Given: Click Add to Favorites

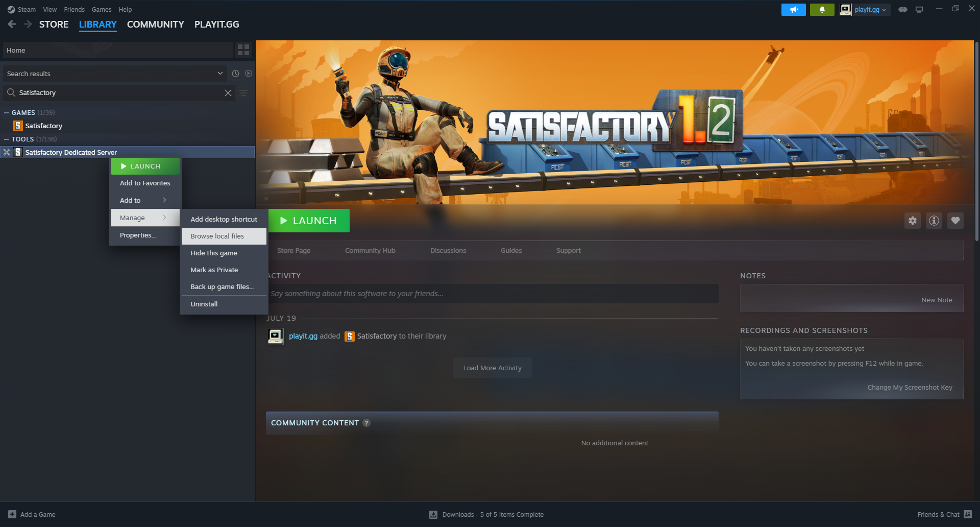Looking at the screenshot, I should [145, 183].
